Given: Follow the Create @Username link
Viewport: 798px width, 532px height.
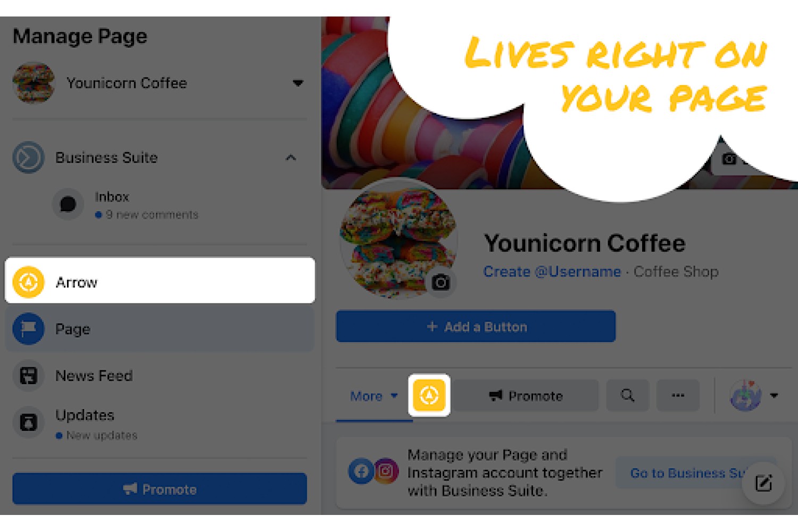Looking at the screenshot, I should tap(552, 272).
